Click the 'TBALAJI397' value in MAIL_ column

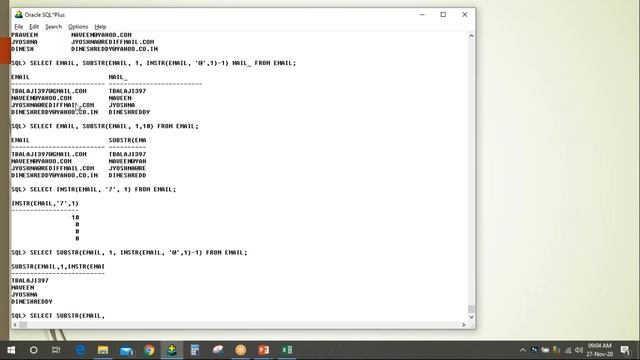click(127, 91)
